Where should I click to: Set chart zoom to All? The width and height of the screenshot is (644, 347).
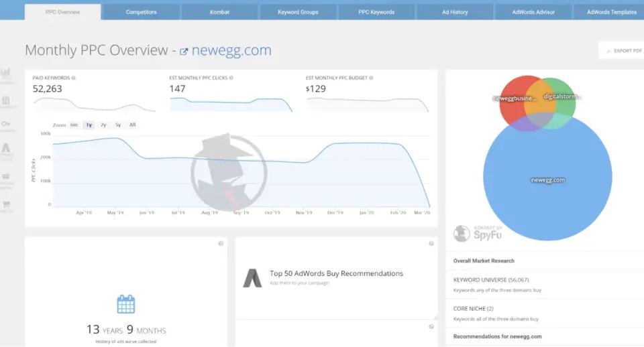[132, 125]
